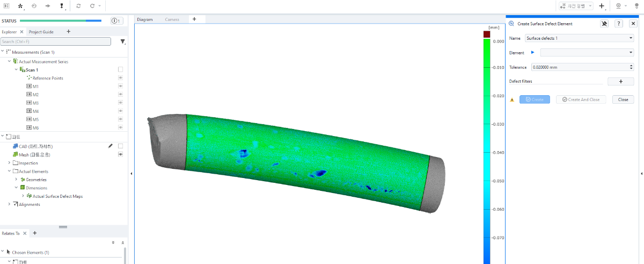Image resolution: width=644 pixels, height=264 pixels.
Task: Open the Element dropdown list
Action: click(x=587, y=53)
